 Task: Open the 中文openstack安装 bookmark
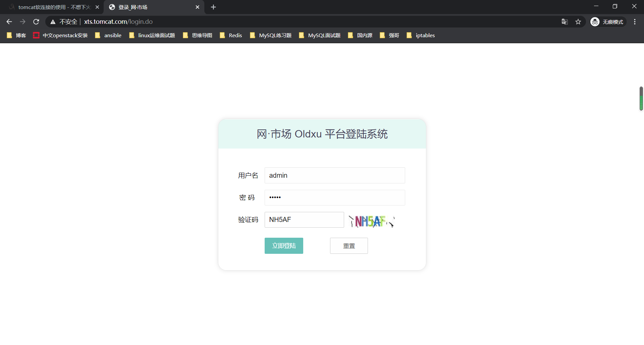[60, 36]
